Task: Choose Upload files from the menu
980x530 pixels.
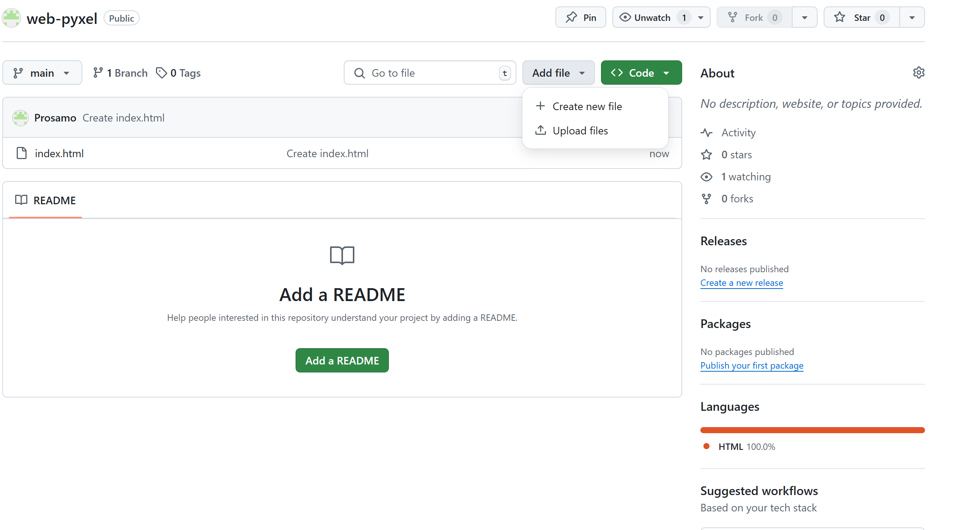Action: pos(580,131)
